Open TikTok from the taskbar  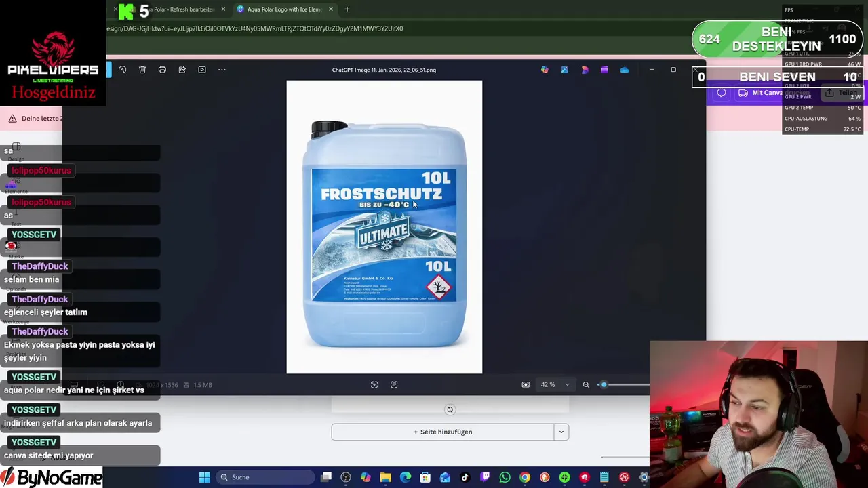coord(465,477)
